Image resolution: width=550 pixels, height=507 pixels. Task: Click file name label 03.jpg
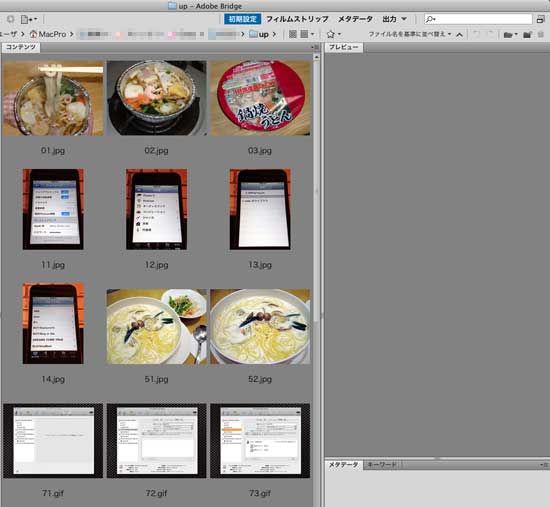(x=260, y=151)
